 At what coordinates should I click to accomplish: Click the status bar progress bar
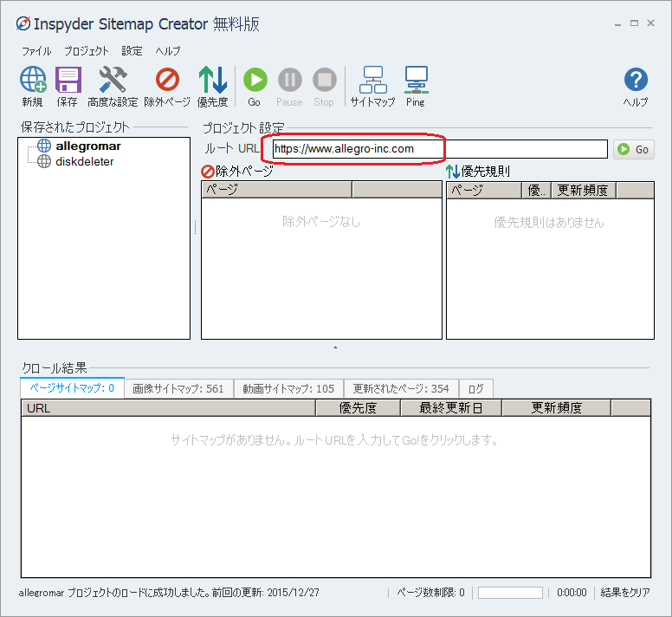[510, 593]
